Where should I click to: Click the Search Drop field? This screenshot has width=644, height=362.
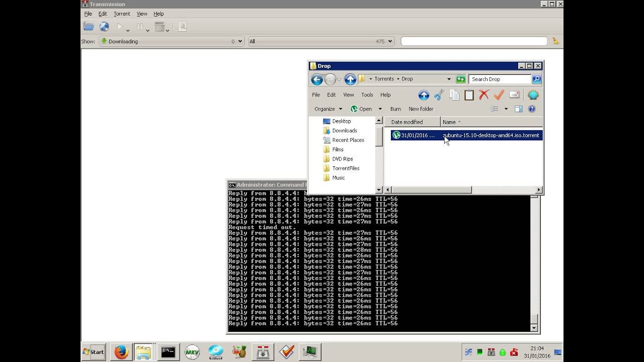coord(500,79)
